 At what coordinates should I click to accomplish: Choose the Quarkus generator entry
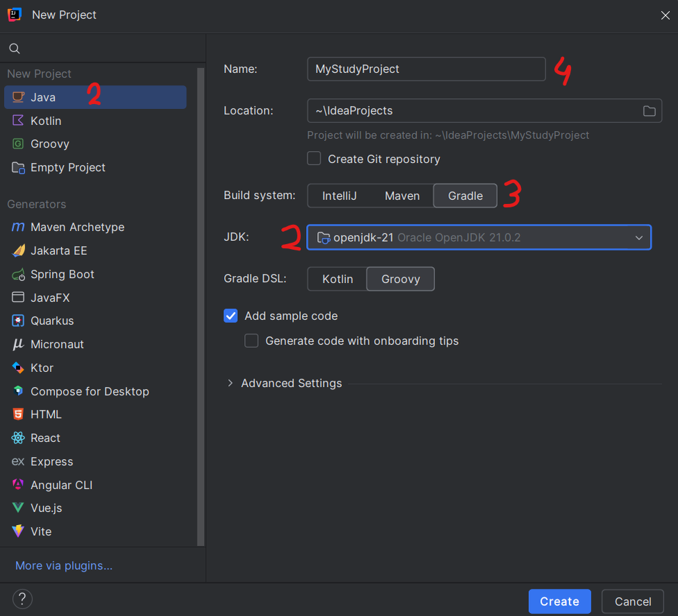pyautogui.click(x=95, y=320)
